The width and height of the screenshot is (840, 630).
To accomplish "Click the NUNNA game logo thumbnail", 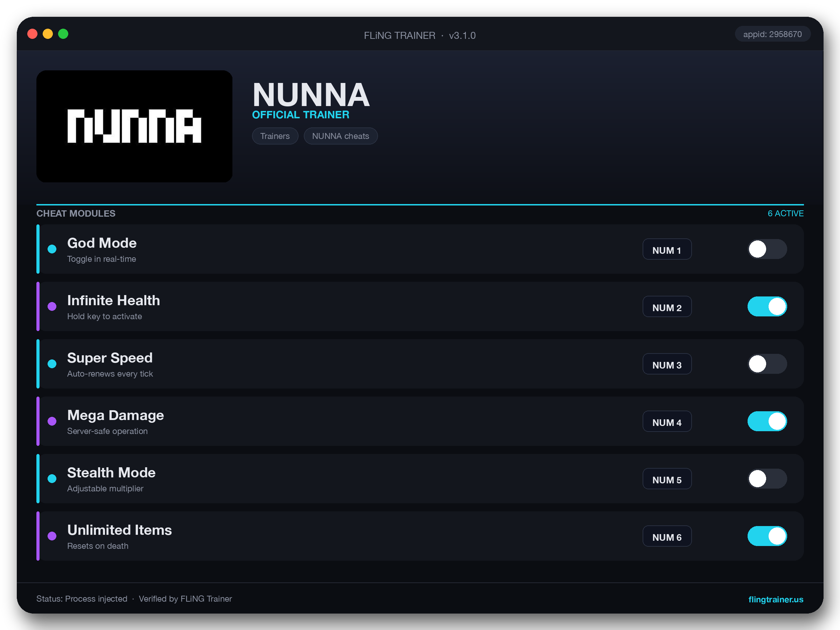I will pyautogui.click(x=134, y=126).
